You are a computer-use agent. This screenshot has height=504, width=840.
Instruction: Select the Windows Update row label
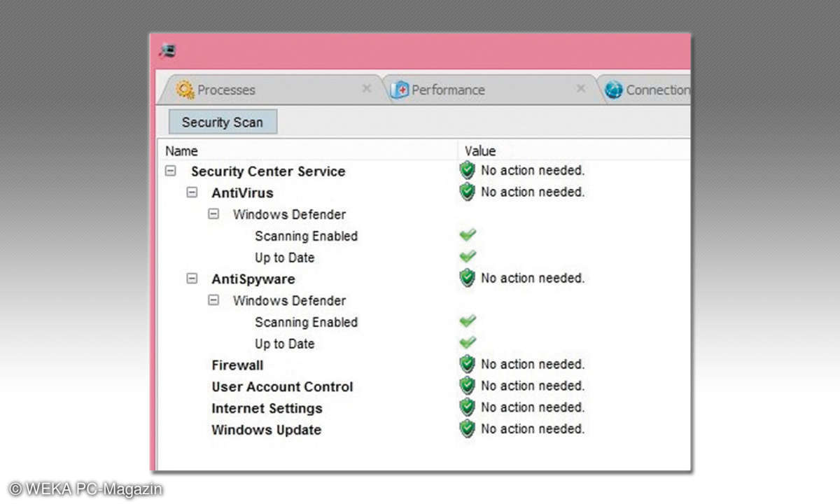pos(267,430)
